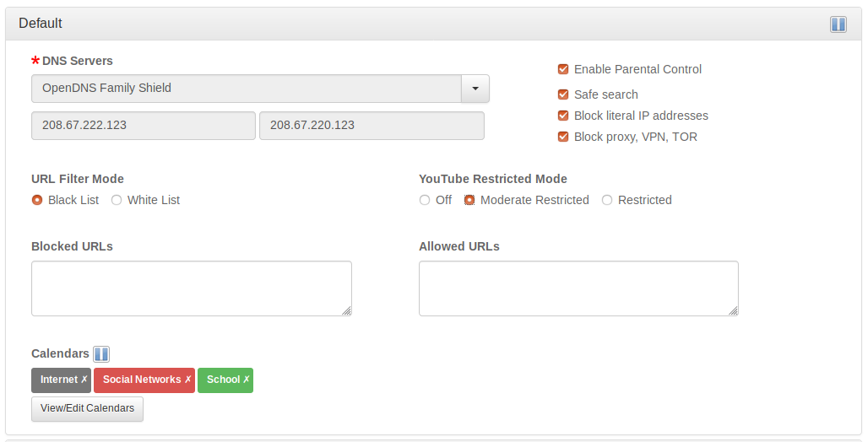Click the book icon in the Default header
The width and height of the screenshot is (868, 442).
[x=838, y=24]
